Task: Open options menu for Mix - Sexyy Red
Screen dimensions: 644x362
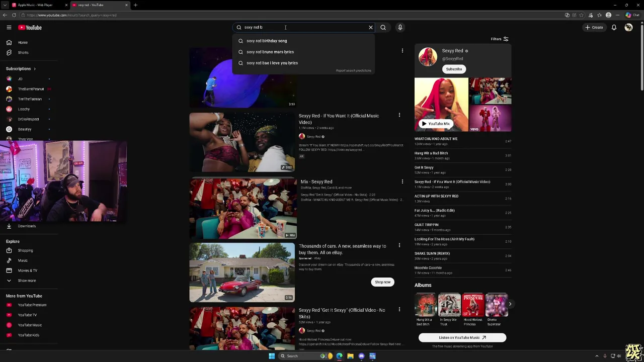Action: click(x=402, y=182)
